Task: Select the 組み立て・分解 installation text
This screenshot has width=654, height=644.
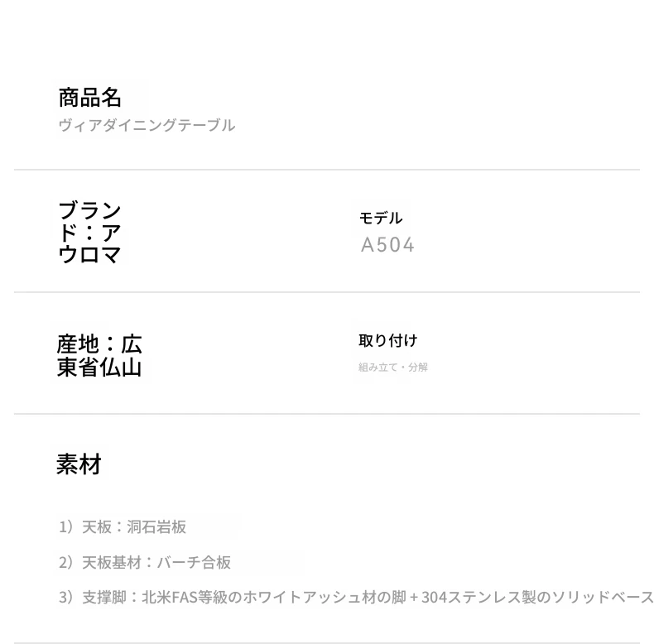Action: [x=393, y=367]
